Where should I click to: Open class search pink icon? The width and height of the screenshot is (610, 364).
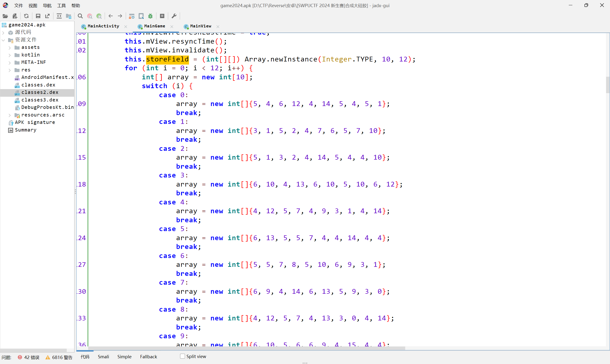(90, 16)
